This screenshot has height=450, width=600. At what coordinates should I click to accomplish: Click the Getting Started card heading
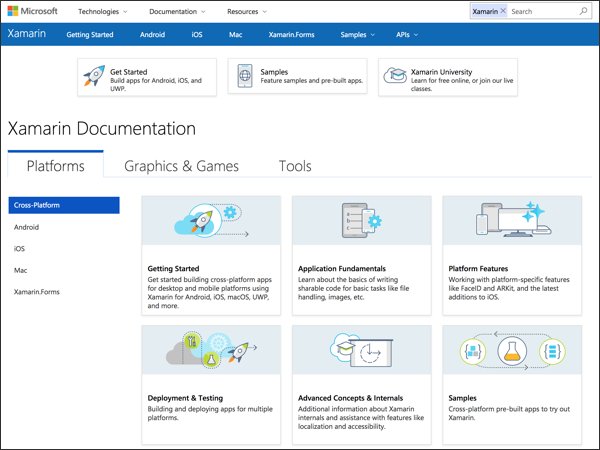173,268
